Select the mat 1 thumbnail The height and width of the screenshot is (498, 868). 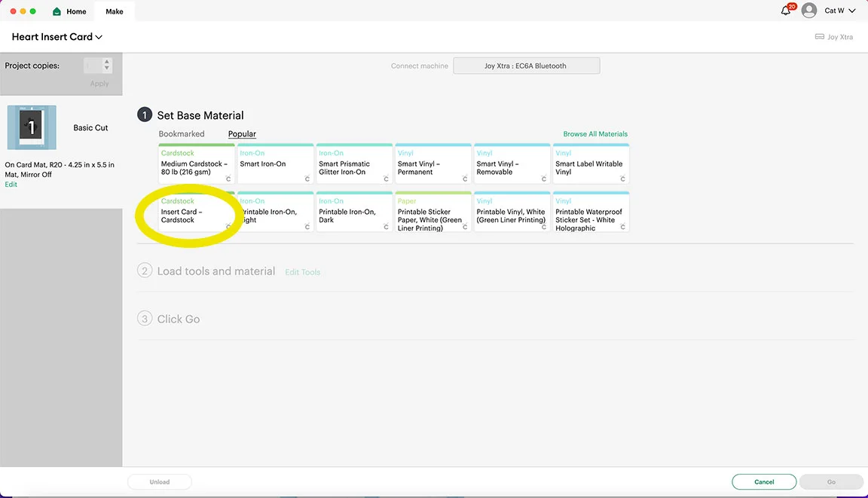[32, 127]
